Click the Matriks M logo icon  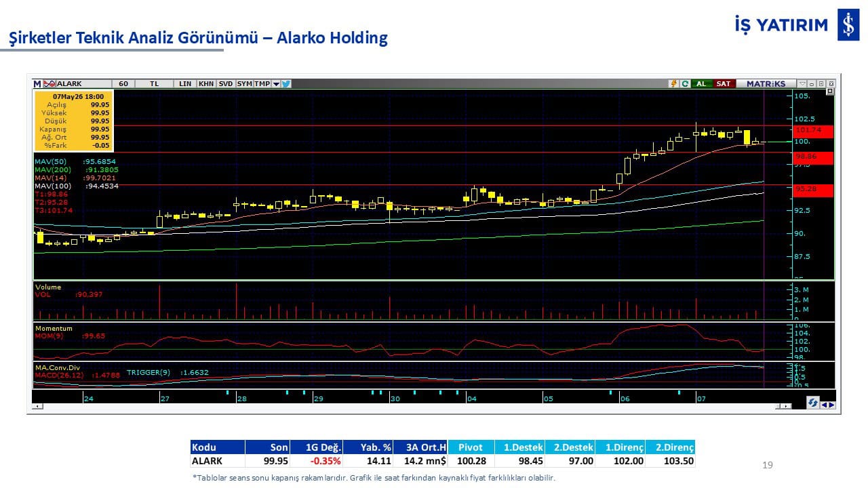pos(37,84)
